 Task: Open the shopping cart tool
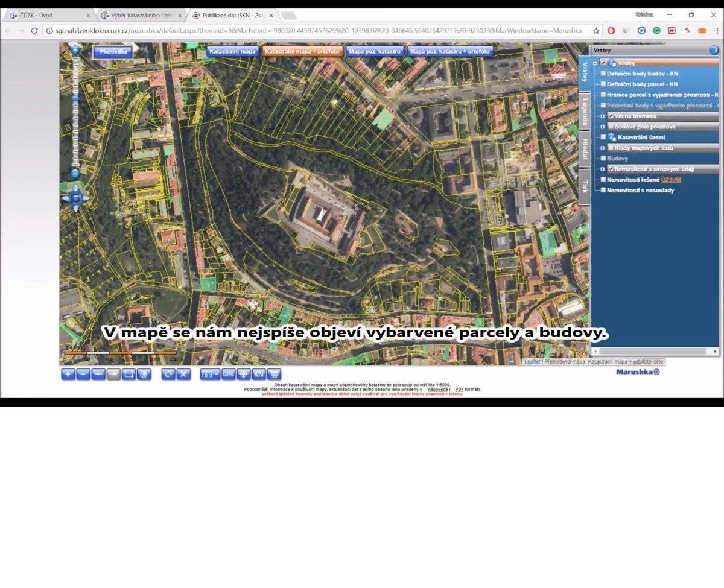point(274,374)
